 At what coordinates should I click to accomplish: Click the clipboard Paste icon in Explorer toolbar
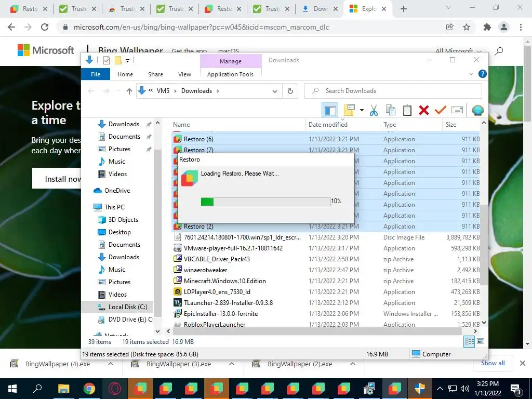(x=407, y=110)
